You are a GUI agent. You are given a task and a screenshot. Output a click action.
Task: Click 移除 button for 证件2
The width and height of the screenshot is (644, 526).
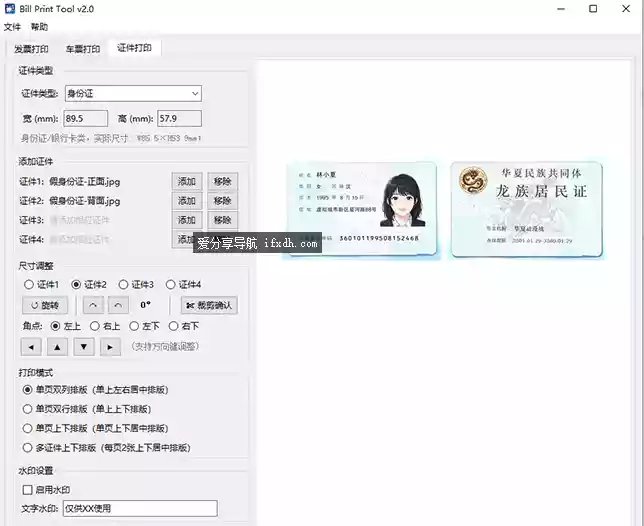tap(223, 201)
